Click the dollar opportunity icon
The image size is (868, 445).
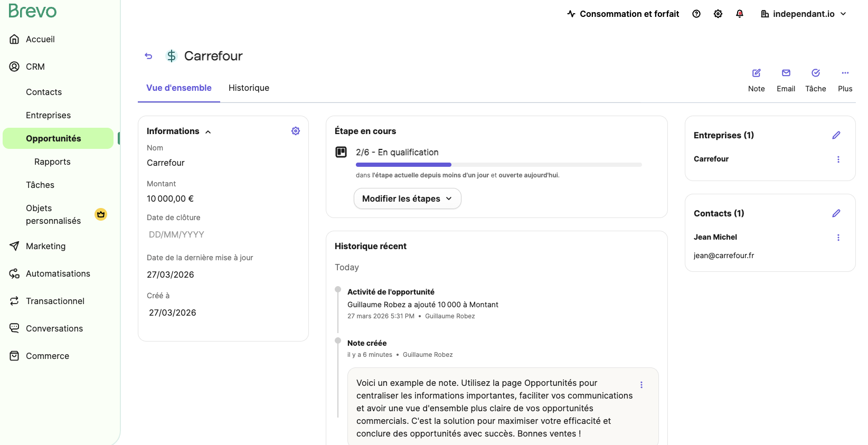click(172, 56)
